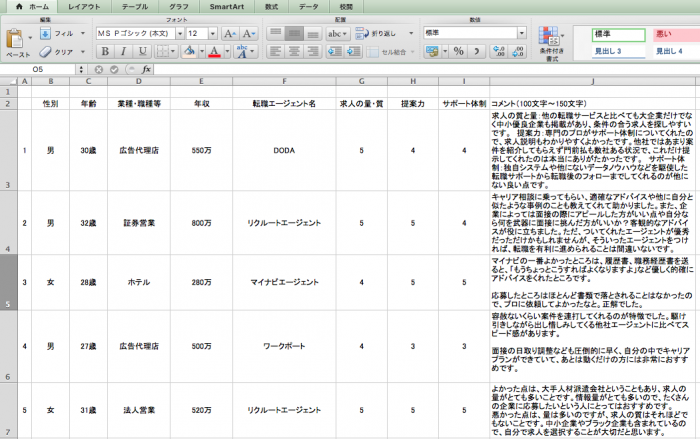
Task: Open the MS Pゴシック font name dropdown
Action: point(180,33)
